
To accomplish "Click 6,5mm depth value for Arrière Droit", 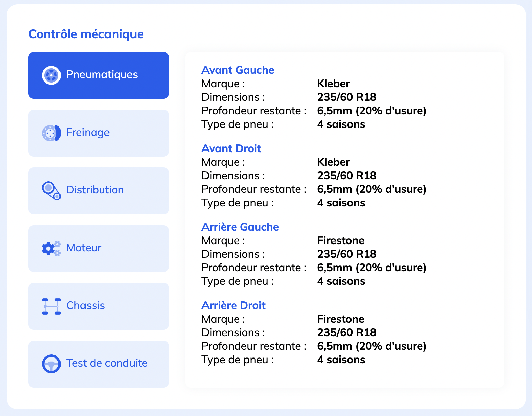I will click(372, 346).
